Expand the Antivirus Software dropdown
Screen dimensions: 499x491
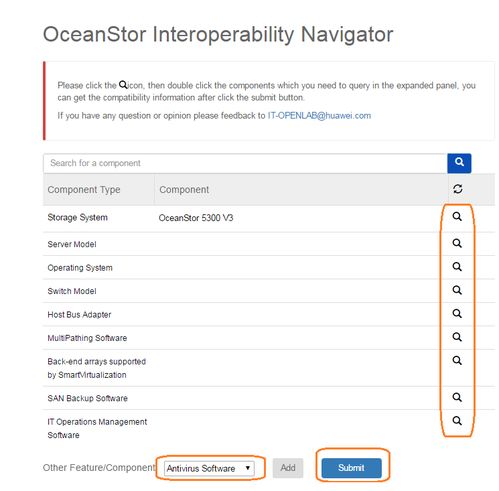[x=209, y=468]
